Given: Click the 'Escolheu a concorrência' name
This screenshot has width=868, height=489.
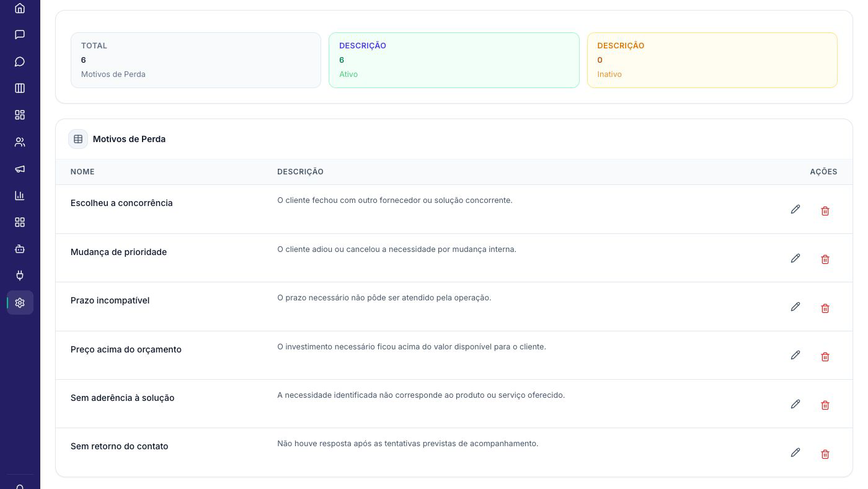Looking at the screenshot, I should [122, 203].
